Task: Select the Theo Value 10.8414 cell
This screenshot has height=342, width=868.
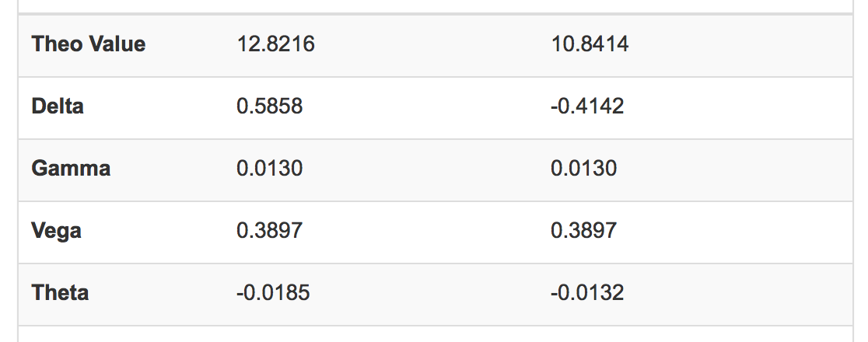Action: coord(590,44)
